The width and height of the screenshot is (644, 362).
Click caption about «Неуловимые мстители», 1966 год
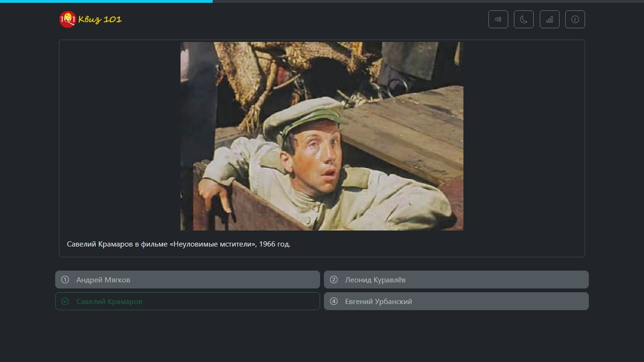(x=179, y=244)
